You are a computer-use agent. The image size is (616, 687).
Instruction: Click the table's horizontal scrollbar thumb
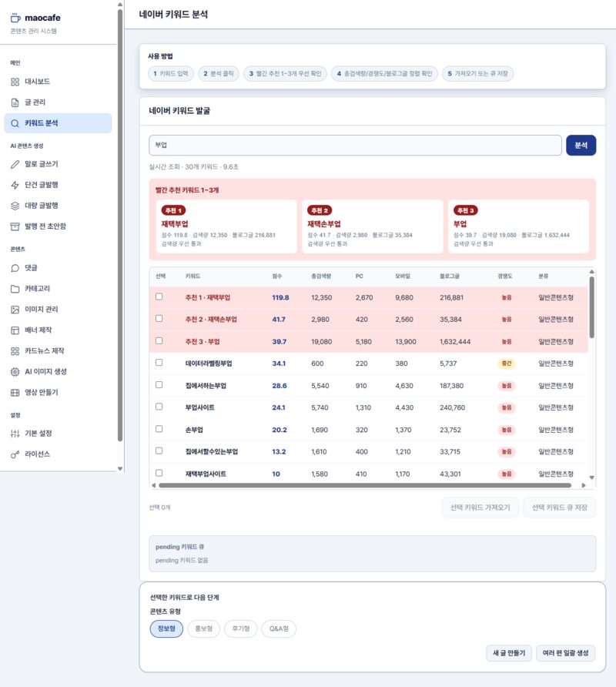tap(365, 485)
